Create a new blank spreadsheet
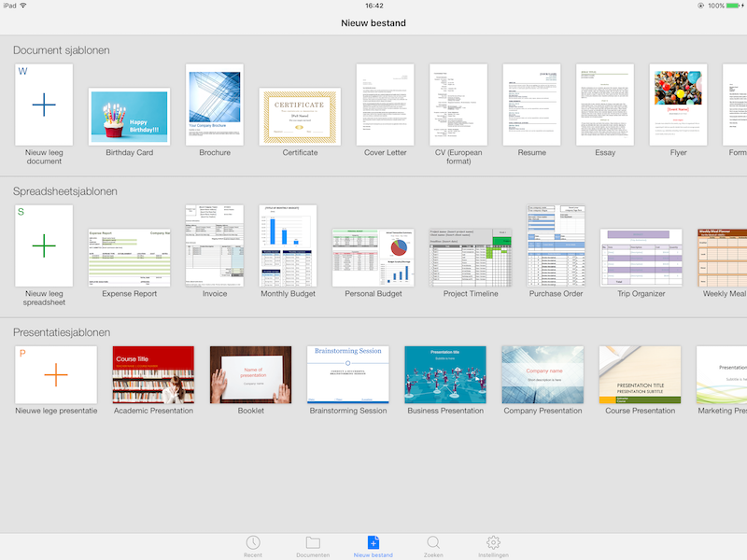This screenshot has height=560, width=747. click(x=44, y=245)
